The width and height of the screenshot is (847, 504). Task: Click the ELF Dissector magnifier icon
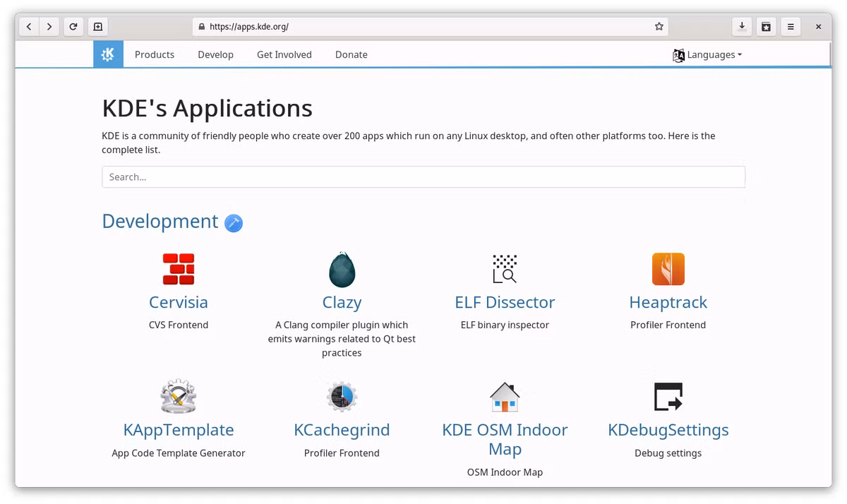tap(505, 269)
